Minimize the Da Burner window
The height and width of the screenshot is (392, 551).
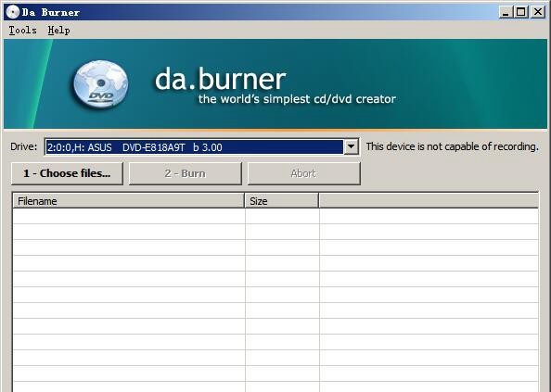(506, 12)
